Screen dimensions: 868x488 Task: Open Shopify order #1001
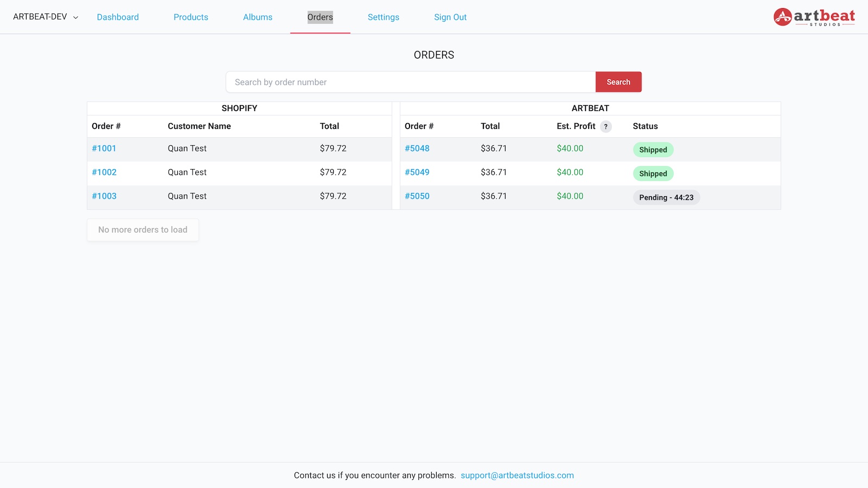pyautogui.click(x=104, y=148)
